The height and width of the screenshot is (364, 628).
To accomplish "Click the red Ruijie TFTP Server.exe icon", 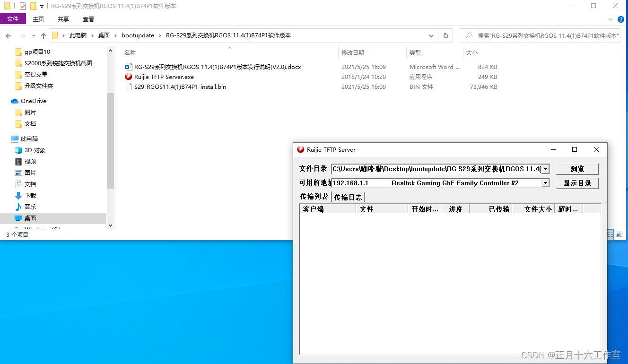I will click(128, 77).
